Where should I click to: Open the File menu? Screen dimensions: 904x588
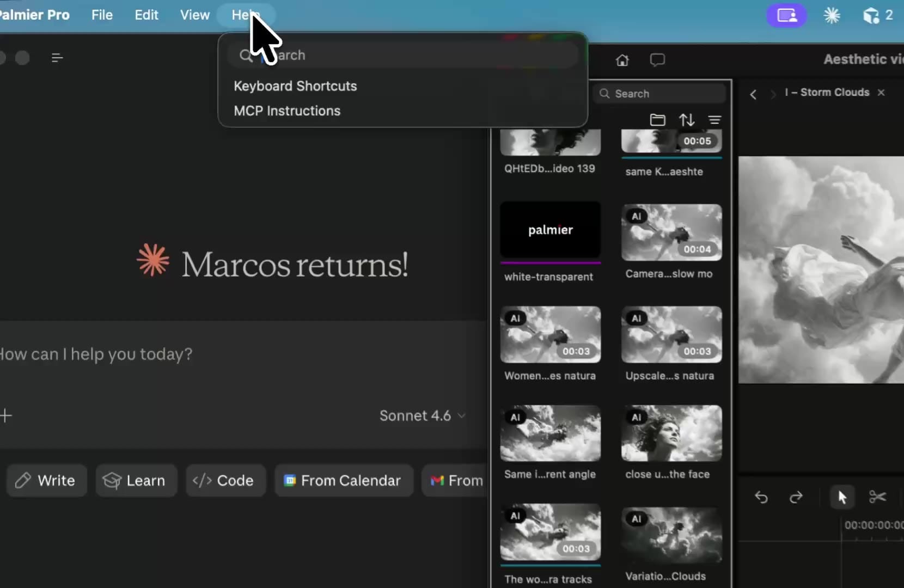pos(102,15)
